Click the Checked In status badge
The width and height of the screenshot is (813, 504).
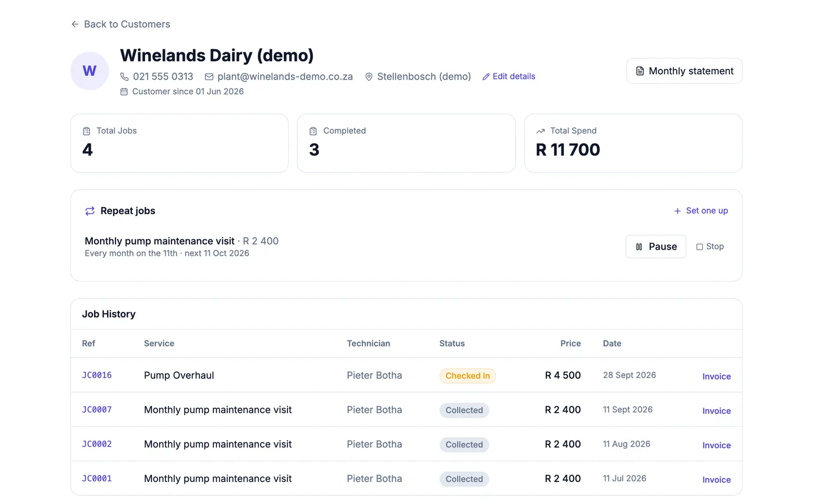pyautogui.click(x=467, y=376)
